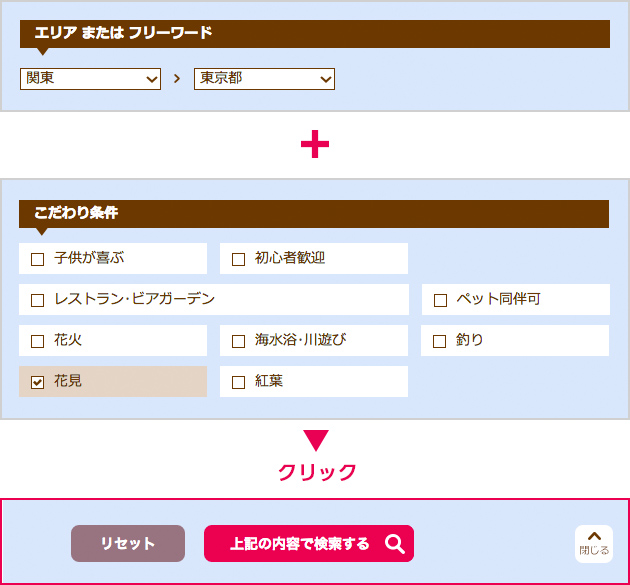Screen dimensions: 630x585
Task: Select the 花火 checkbox
Action: [x=37, y=341]
